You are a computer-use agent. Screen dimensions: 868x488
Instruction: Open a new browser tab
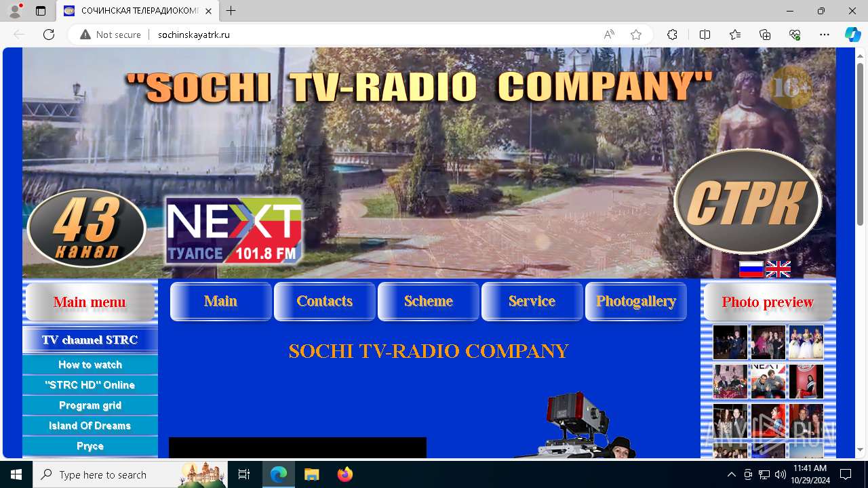(x=231, y=11)
